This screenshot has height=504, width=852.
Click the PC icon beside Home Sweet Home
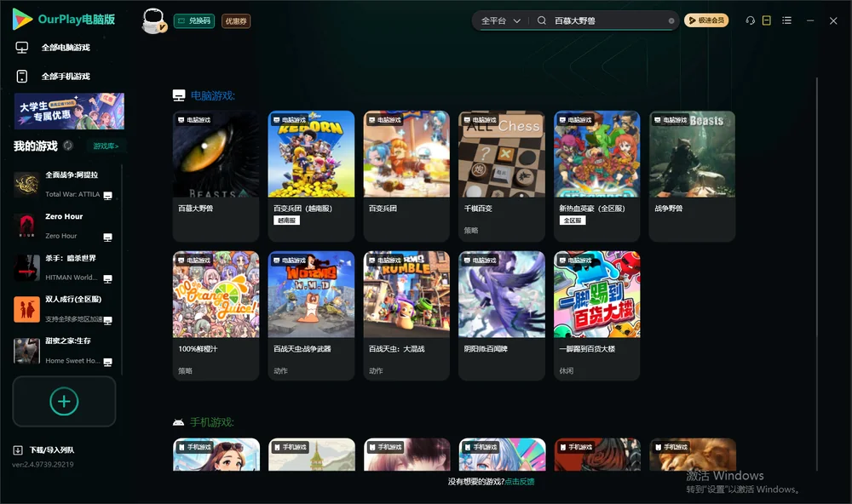[x=107, y=363]
